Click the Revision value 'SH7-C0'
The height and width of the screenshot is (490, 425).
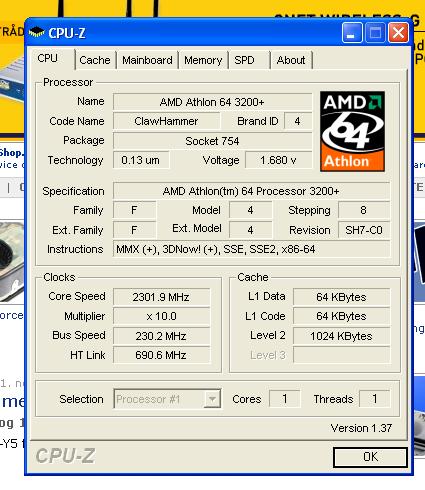pyautogui.click(x=364, y=230)
